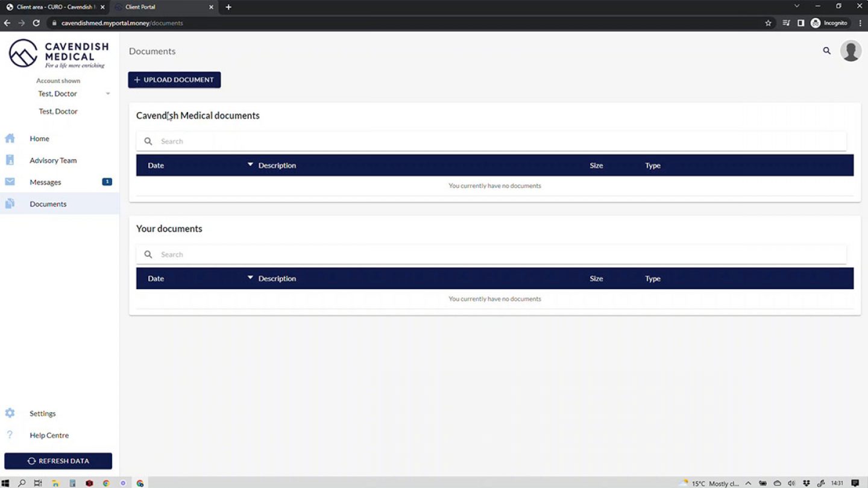This screenshot has height=488, width=868.
Task: Click the Upload Document button
Action: pos(174,80)
